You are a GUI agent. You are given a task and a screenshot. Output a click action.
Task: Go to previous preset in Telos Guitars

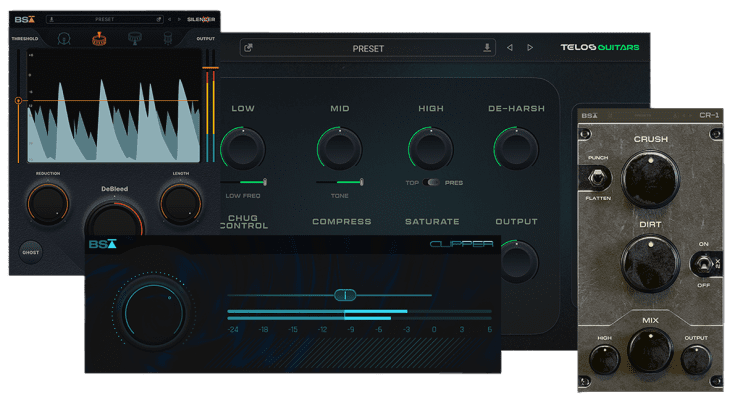click(x=509, y=48)
